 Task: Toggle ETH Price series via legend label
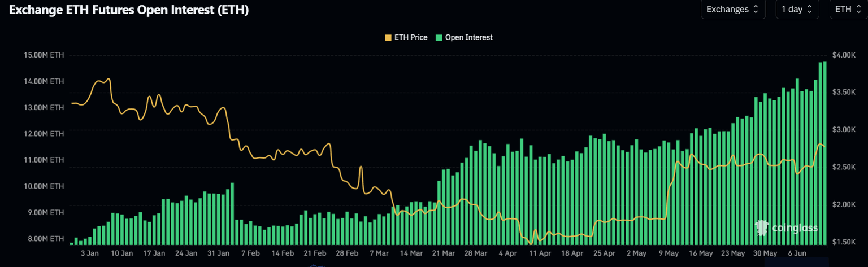(410, 37)
